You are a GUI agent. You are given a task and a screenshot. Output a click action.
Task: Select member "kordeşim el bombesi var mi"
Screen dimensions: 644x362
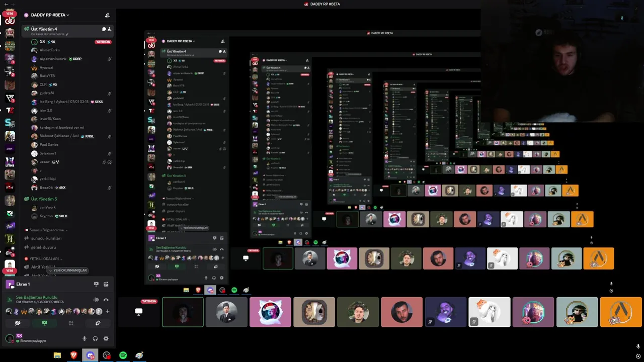[x=70, y=127]
